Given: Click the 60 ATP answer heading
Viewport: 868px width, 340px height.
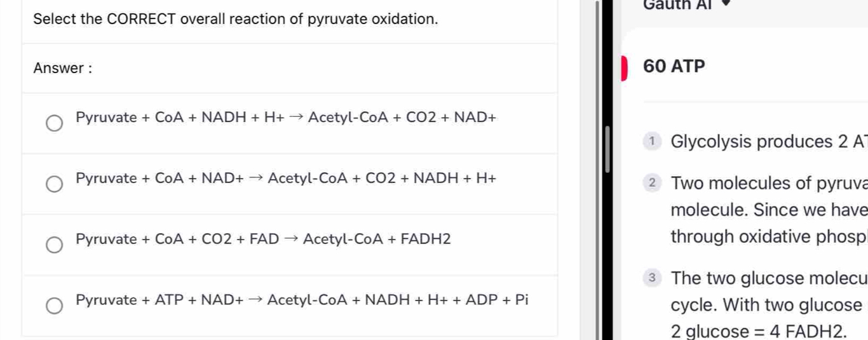Looking at the screenshot, I should (x=674, y=66).
